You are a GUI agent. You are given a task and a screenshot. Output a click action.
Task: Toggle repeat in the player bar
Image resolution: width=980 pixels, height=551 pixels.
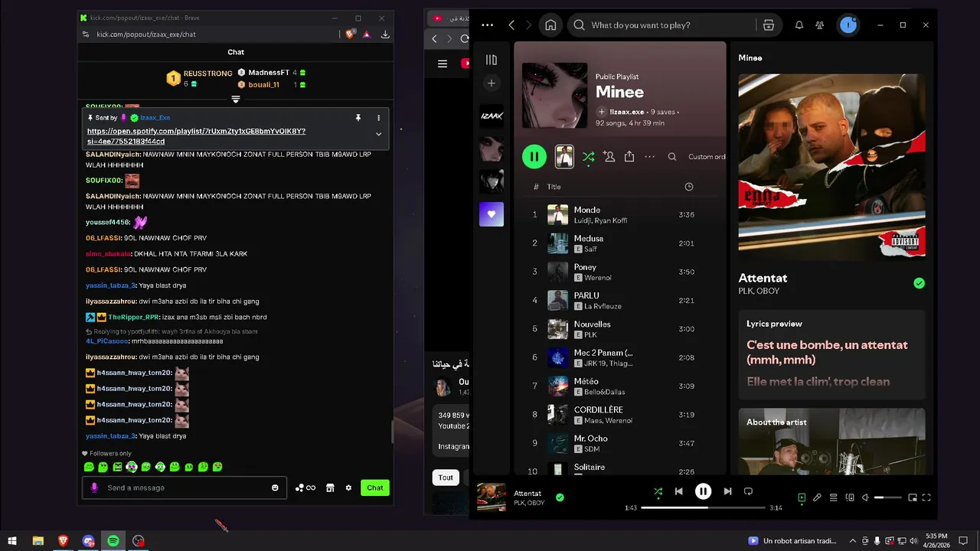tap(748, 491)
